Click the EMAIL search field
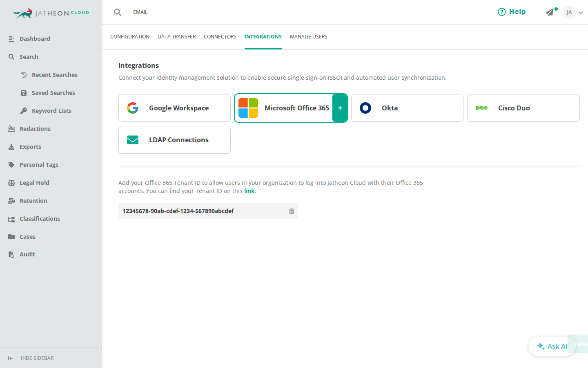 [x=140, y=12]
